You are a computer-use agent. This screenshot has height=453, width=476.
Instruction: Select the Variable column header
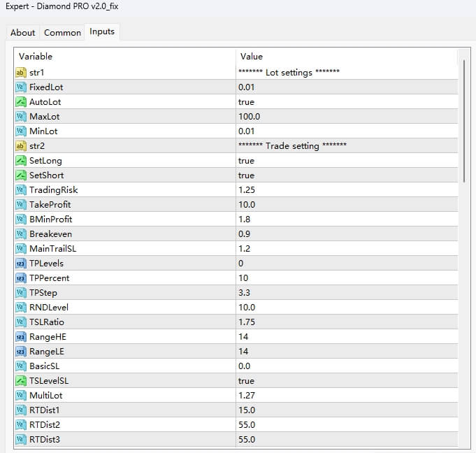[x=36, y=57]
